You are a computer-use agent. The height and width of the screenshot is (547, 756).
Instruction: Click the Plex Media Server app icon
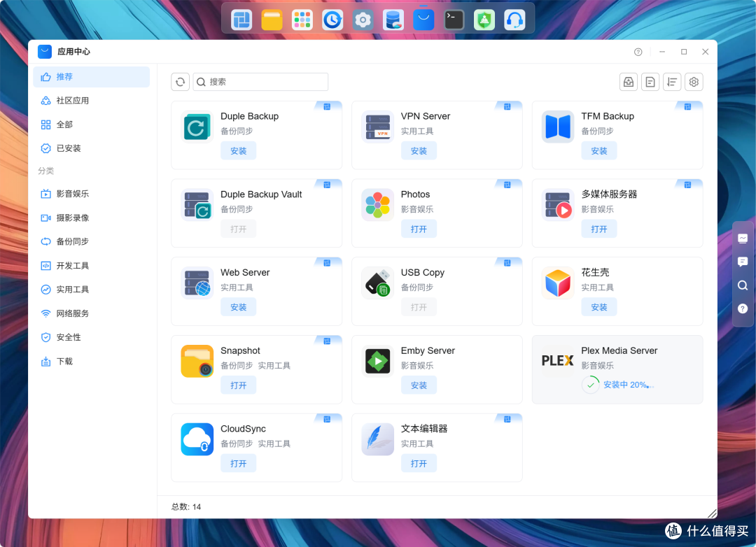click(x=557, y=360)
